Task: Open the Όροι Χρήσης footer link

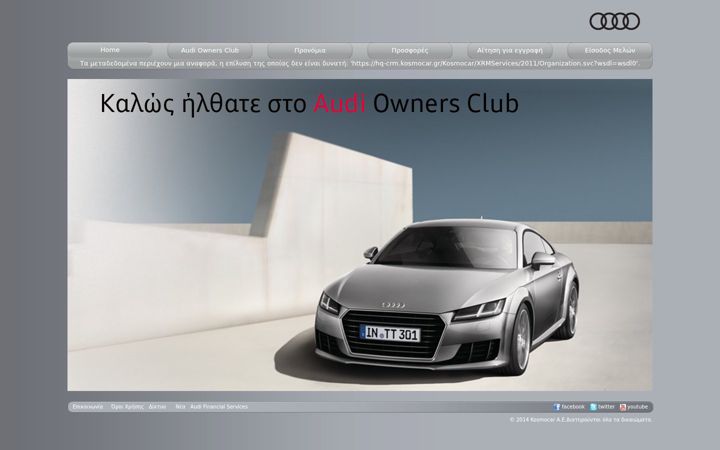Action: tap(127, 407)
